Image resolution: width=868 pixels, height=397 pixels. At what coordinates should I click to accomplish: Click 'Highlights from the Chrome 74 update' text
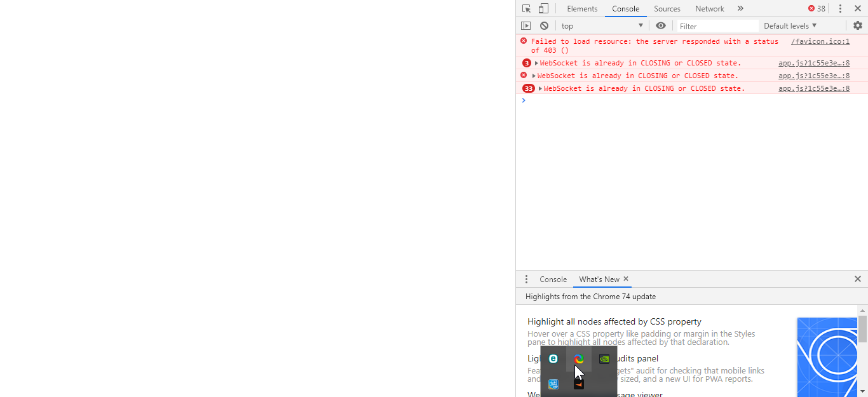590,296
